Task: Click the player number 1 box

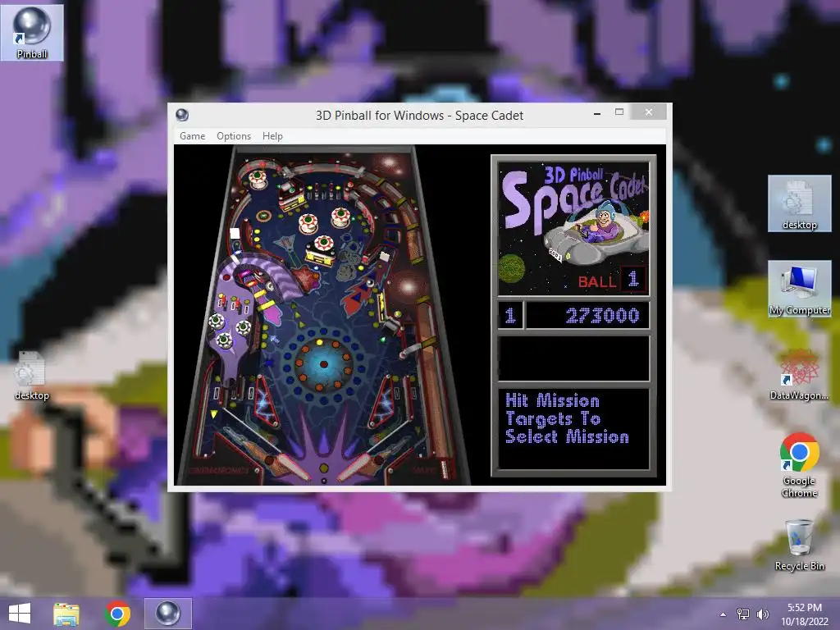Action: [x=510, y=316]
